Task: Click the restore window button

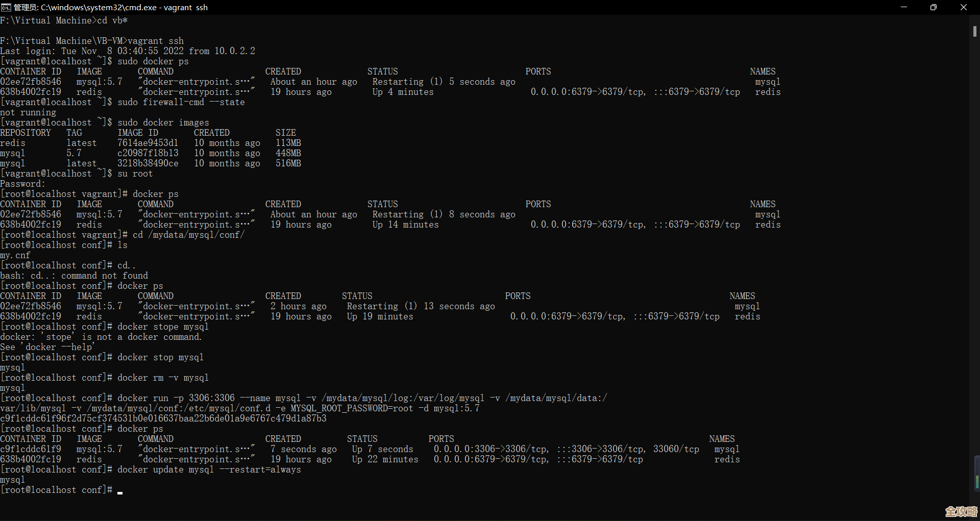Action: 934,7
